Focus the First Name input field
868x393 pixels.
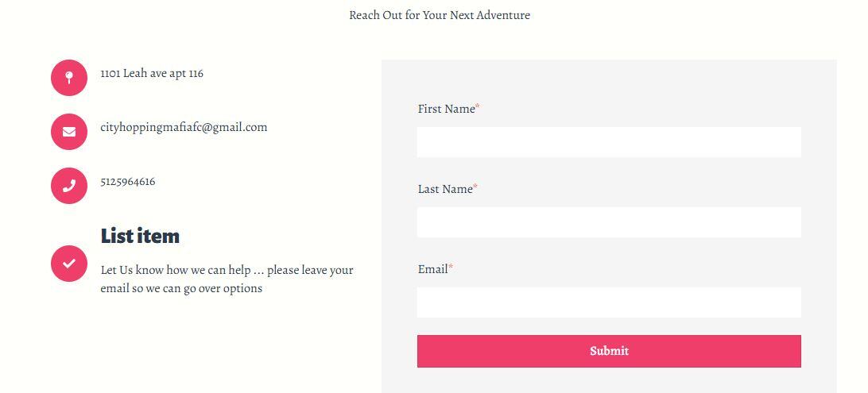(x=609, y=142)
